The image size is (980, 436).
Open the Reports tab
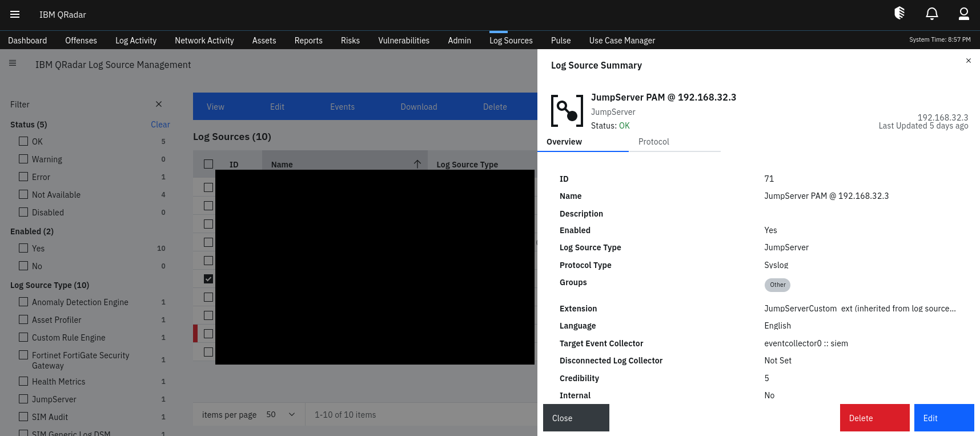[x=308, y=41]
